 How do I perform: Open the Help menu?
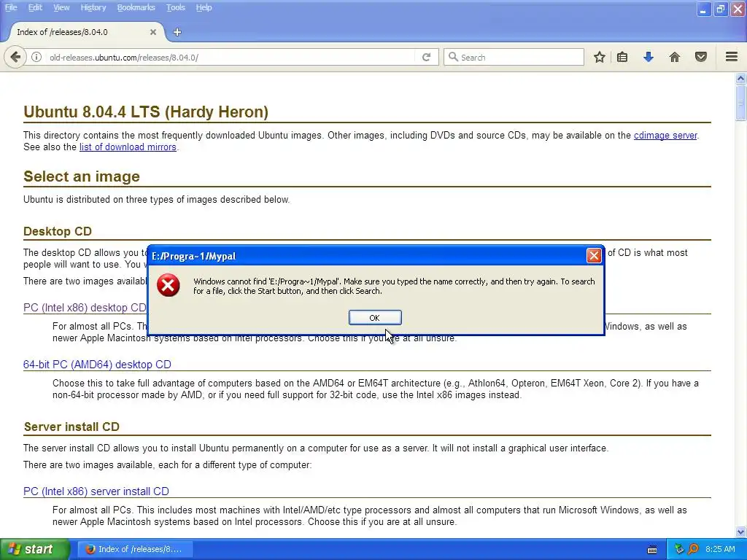[204, 7]
